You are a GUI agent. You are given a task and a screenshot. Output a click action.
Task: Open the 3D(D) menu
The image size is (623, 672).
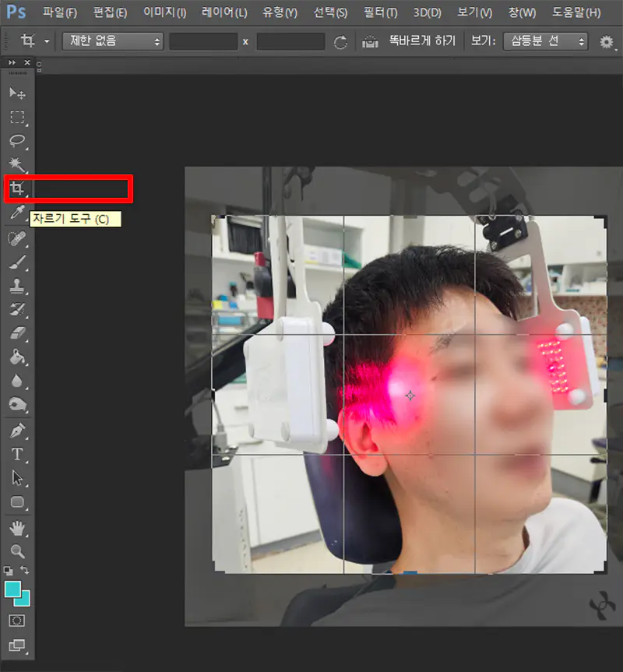pyautogui.click(x=427, y=12)
